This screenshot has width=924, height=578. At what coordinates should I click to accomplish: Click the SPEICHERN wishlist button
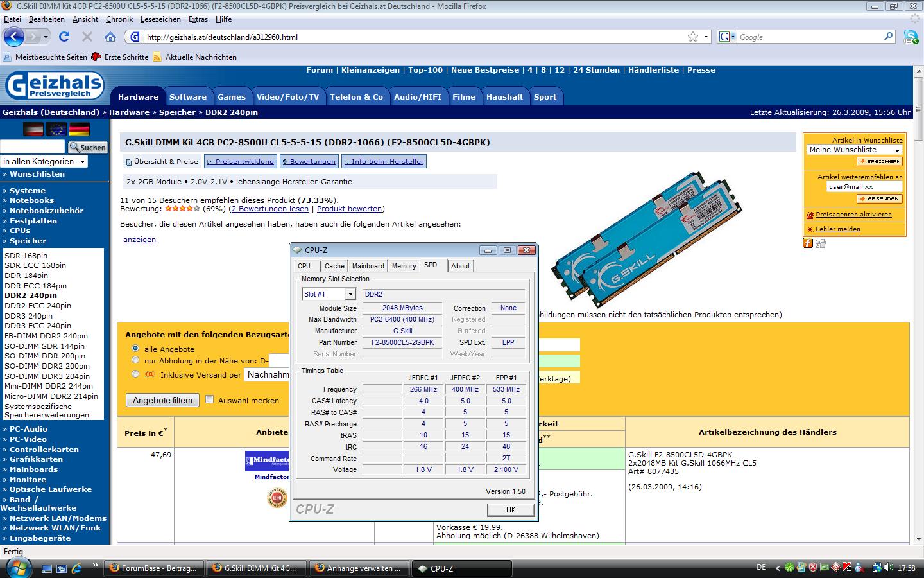[x=880, y=162]
